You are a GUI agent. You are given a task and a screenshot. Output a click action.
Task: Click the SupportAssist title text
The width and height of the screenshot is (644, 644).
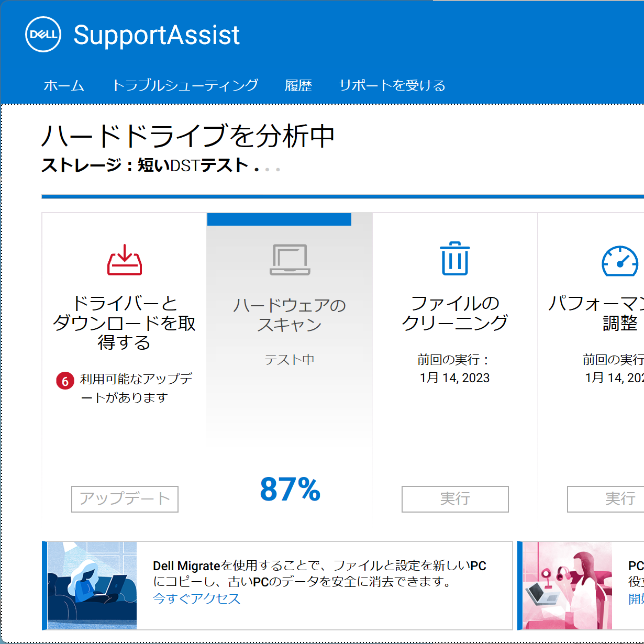157,35
